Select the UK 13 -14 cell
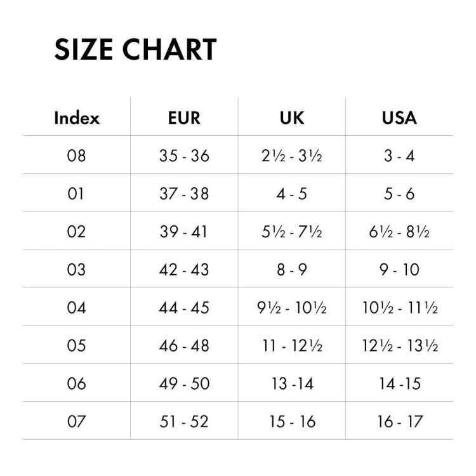The width and height of the screenshot is (476, 476). (x=291, y=384)
